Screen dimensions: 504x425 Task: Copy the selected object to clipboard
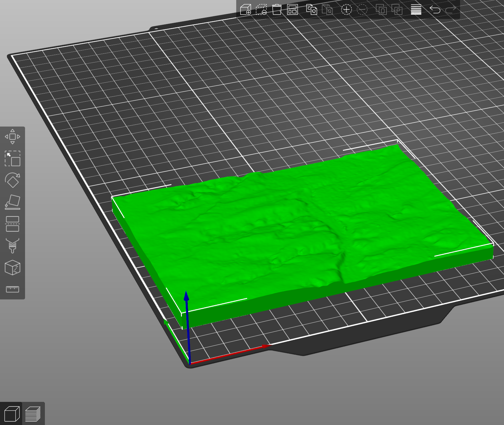(312, 10)
